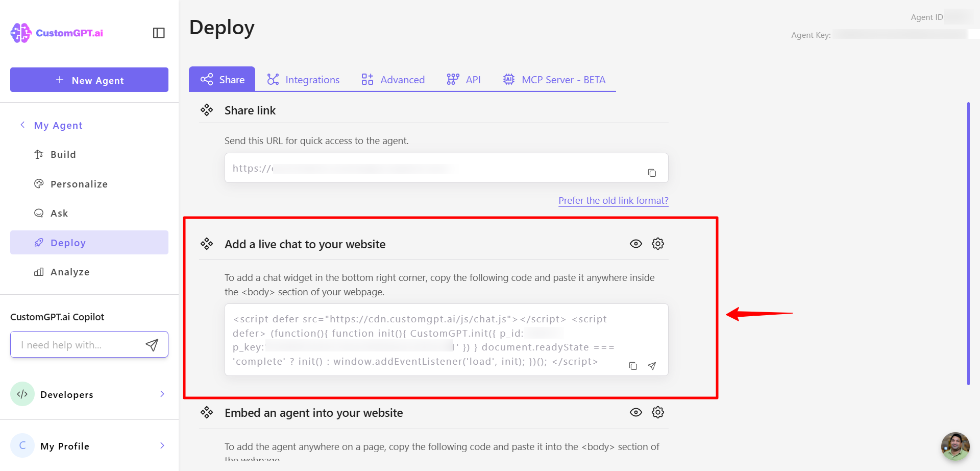Screen dimensions: 980x471
Task: Preview the embedded agent with eye icon
Action: (636, 412)
